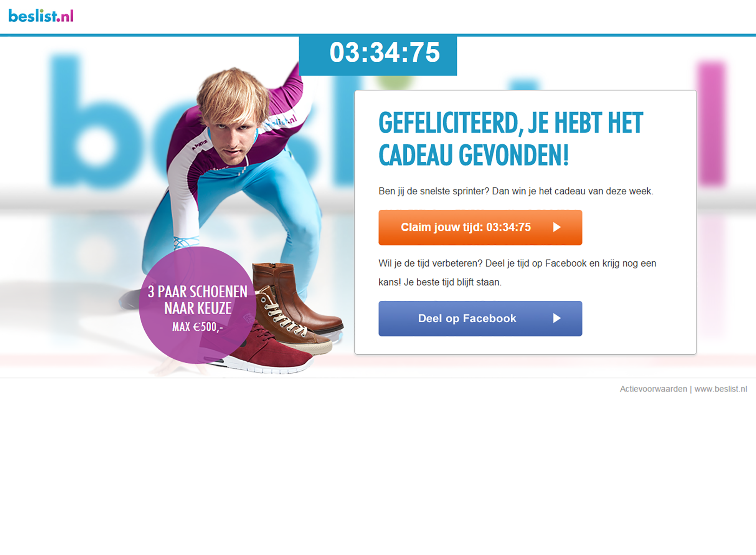Click the 'Ben jij de snelste sprinter' text
This screenshot has width=756, height=555.
[516, 191]
